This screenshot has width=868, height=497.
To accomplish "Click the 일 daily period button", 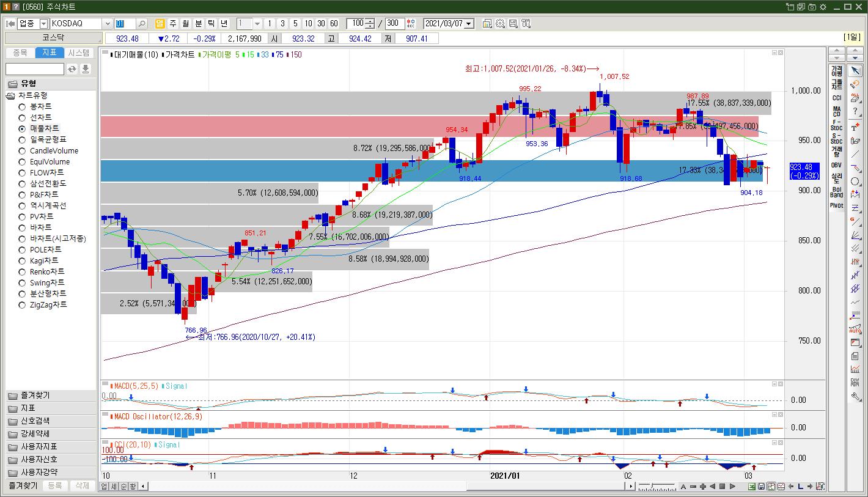I will tap(160, 24).
